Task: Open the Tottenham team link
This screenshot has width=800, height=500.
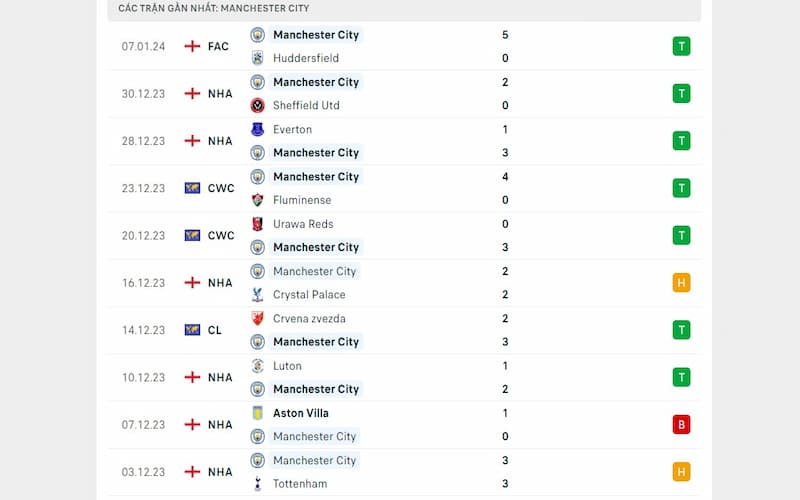Action: click(x=300, y=484)
